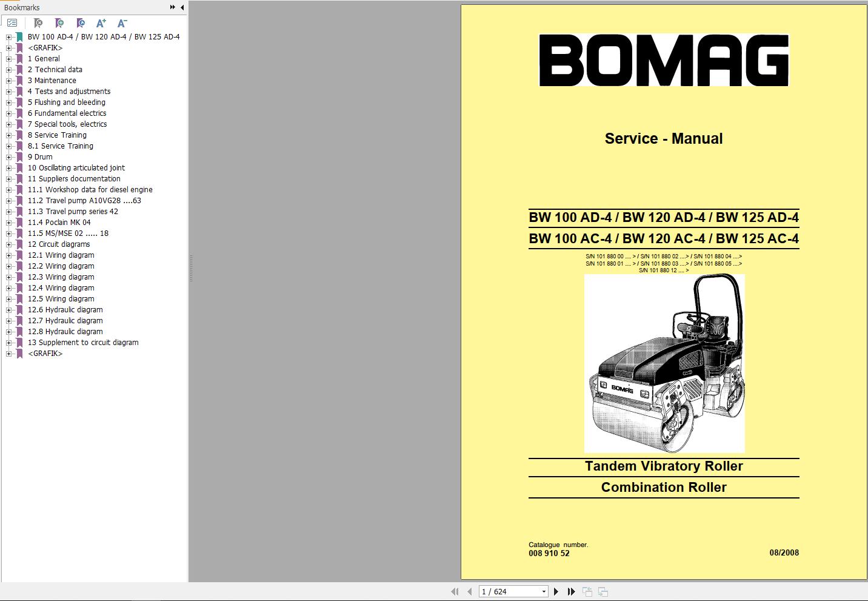This screenshot has width=868, height=601.
Task: Select the delete bookmark icon
Action: (38, 22)
